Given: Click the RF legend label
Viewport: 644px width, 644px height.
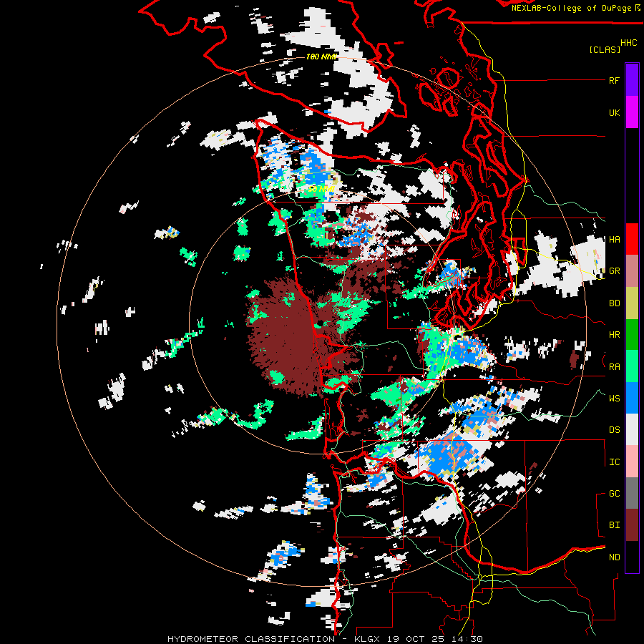Looking at the screenshot, I should (614, 80).
